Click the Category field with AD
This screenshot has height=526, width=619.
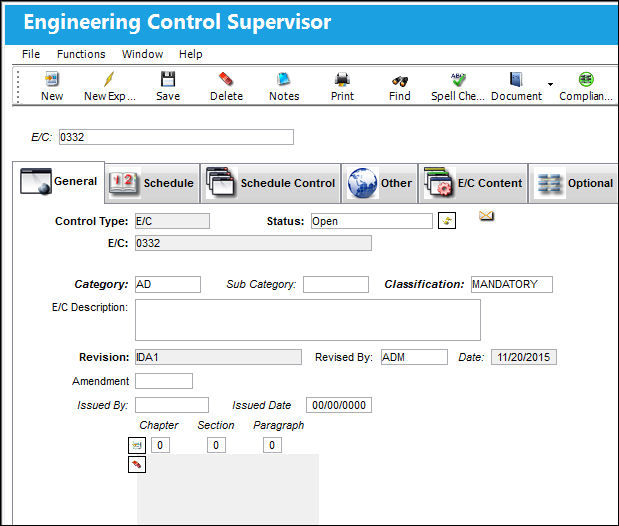point(168,284)
